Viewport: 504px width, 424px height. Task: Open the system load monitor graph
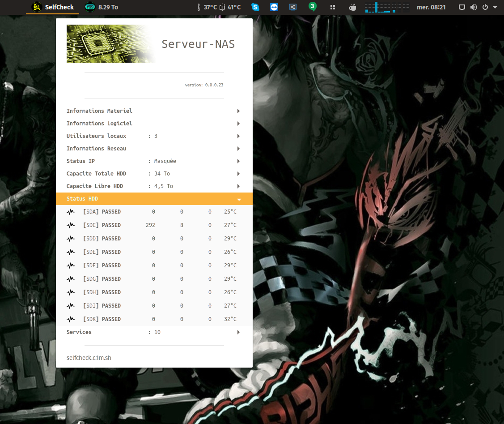tap(387, 7)
